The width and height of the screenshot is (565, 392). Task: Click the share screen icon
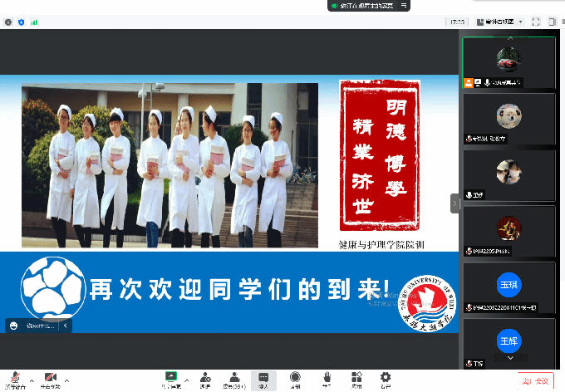click(171, 378)
